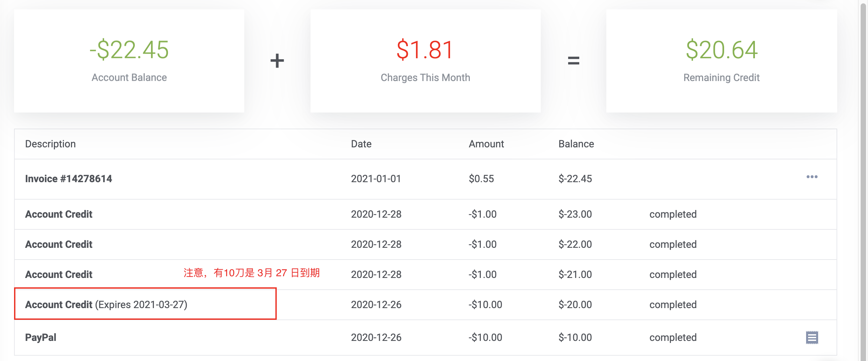The height and width of the screenshot is (361, 868).
Task: Select the Account Credit entry expiring 2021-03-27
Action: click(x=106, y=305)
